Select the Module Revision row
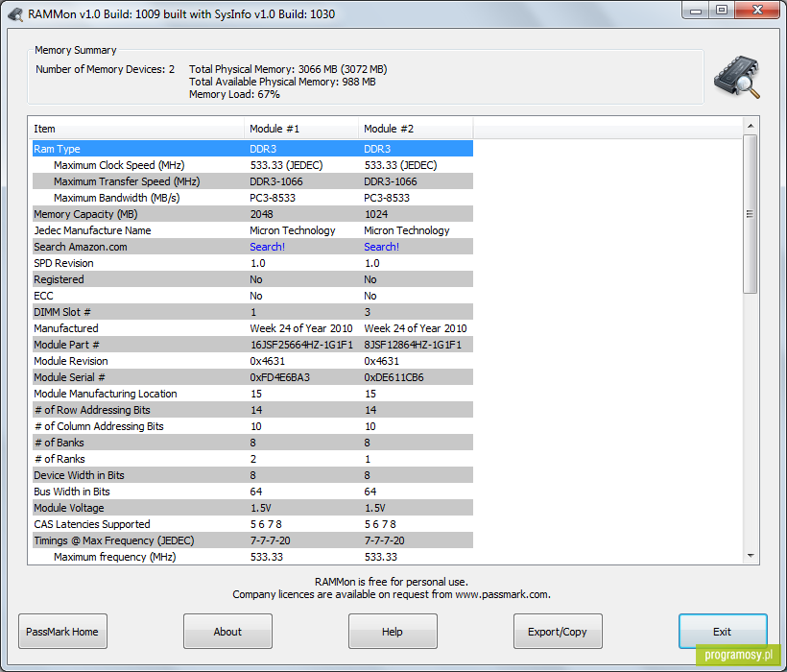 [x=253, y=361]
